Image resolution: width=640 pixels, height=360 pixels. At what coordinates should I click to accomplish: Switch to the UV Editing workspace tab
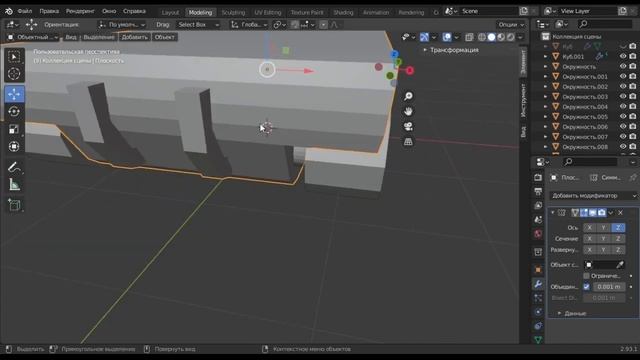click(267, 12)
